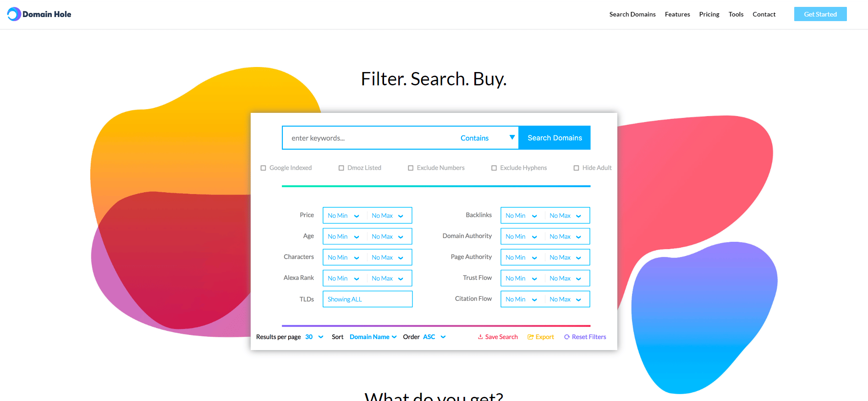Change results per page from 30

click(x=314, y=337)
